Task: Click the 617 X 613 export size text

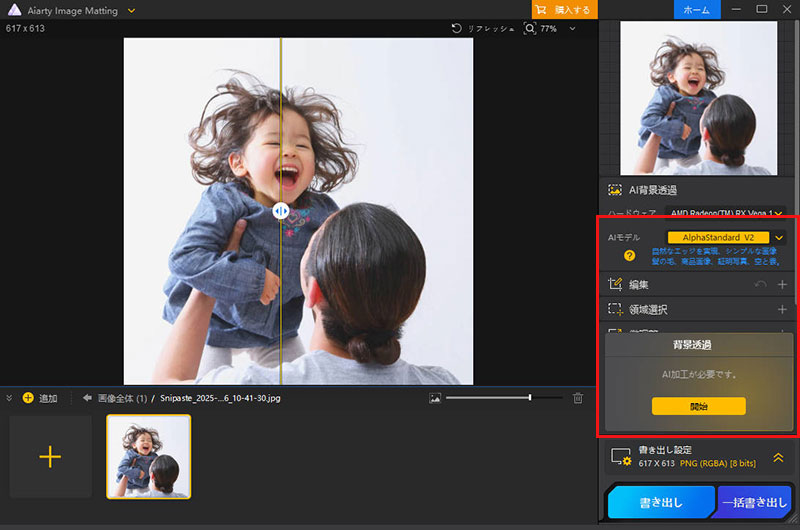Action: tap(657, 463)
